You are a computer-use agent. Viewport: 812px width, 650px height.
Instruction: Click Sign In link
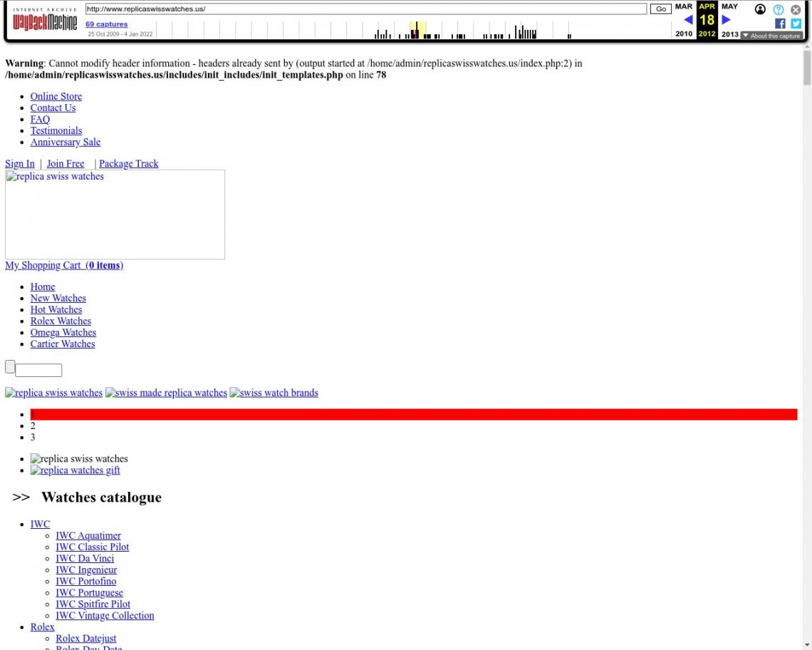click(x=20, y=164)
